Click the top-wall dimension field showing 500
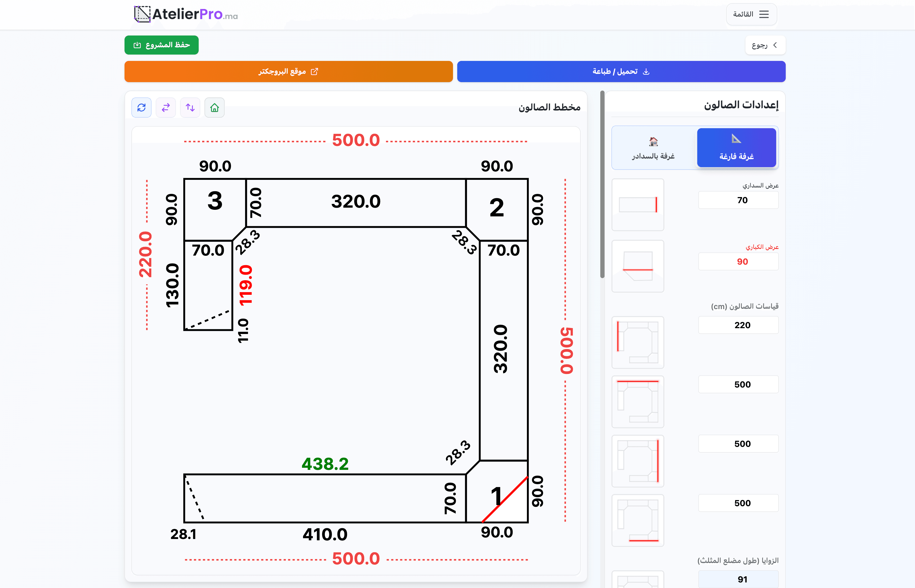Screen dimensions: 915x588 738,385
